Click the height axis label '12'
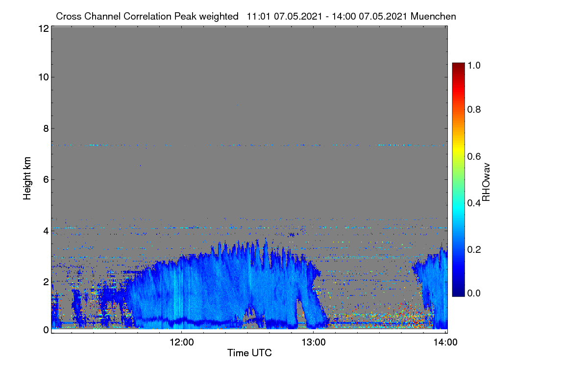Viewport: 588px width, 392px height. pyautogui.click(x=43, y=28)
